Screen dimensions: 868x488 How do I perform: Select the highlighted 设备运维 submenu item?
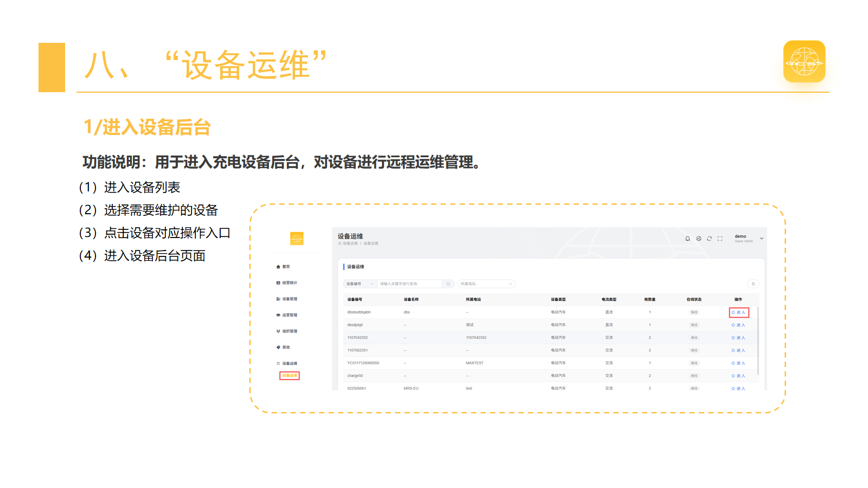coord(290,375)
